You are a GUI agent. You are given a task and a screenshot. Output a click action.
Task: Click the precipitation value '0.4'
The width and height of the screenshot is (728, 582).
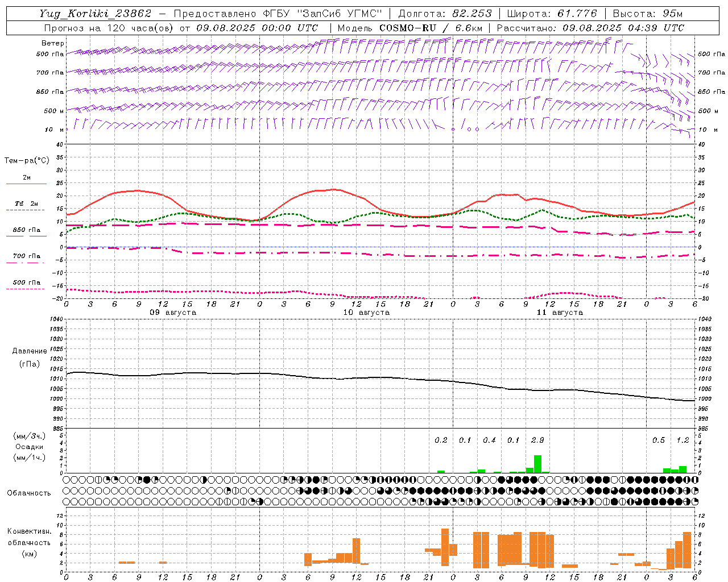[x=489, y=440]
